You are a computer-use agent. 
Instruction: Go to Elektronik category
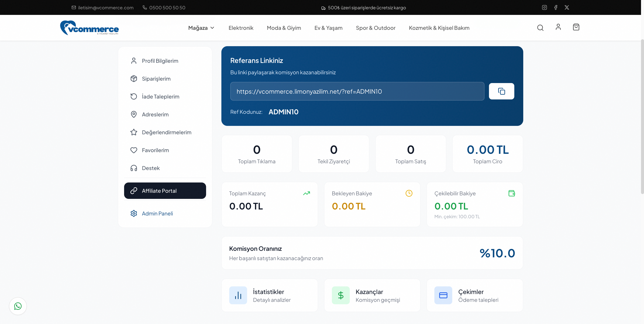click(241, 28)
